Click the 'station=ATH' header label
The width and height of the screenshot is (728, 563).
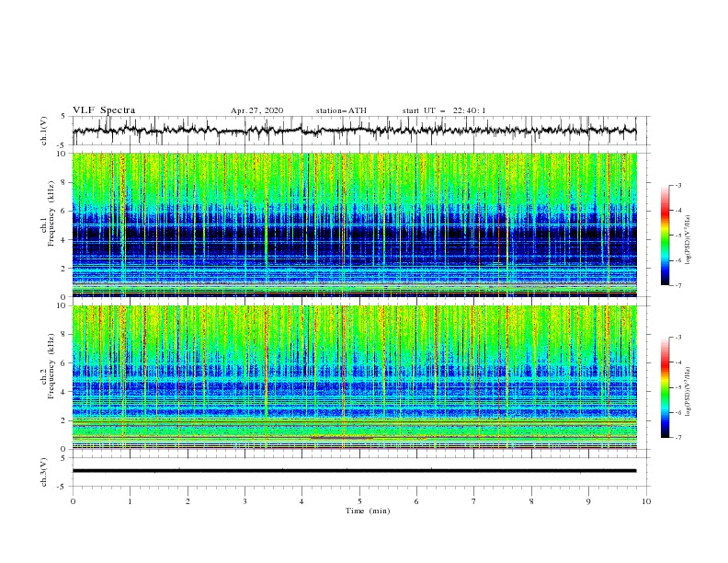[x=341, y=110]
